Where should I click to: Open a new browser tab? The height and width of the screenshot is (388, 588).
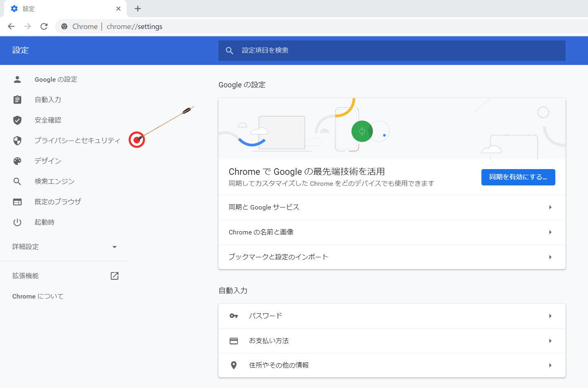(138, 8)
